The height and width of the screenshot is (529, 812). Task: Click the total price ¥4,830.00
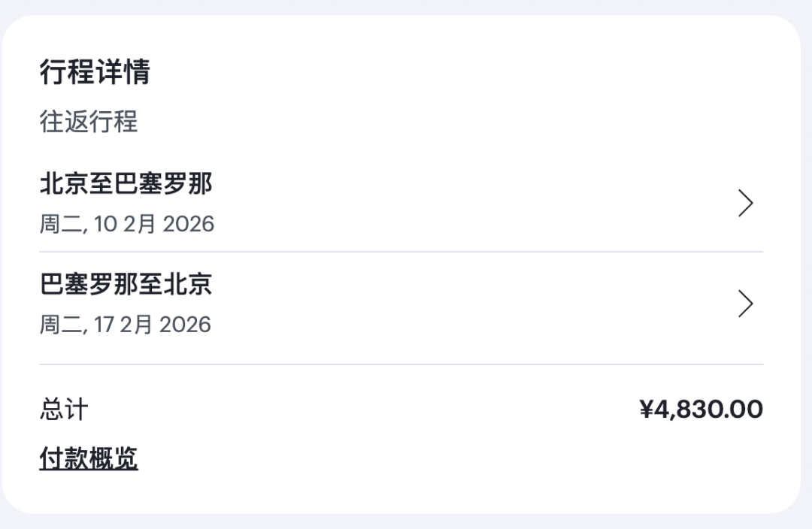(x=701, y=410)
